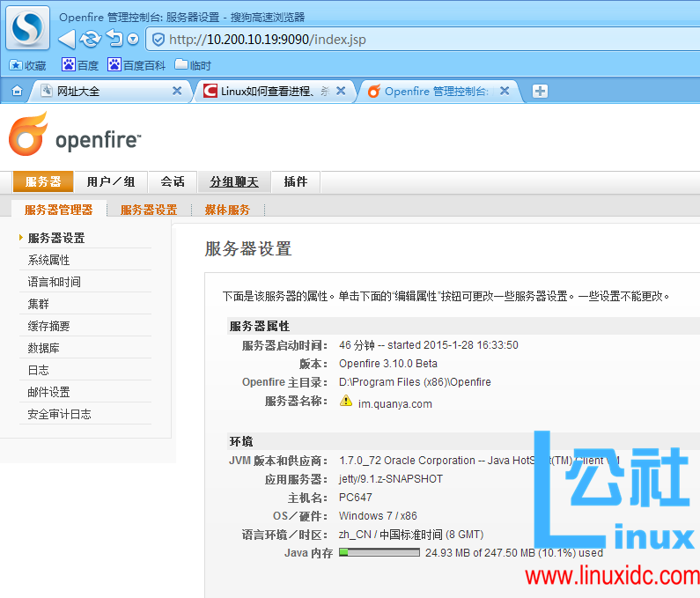Open 语言和时间 in the sidebar

click(x=54, y=282)
